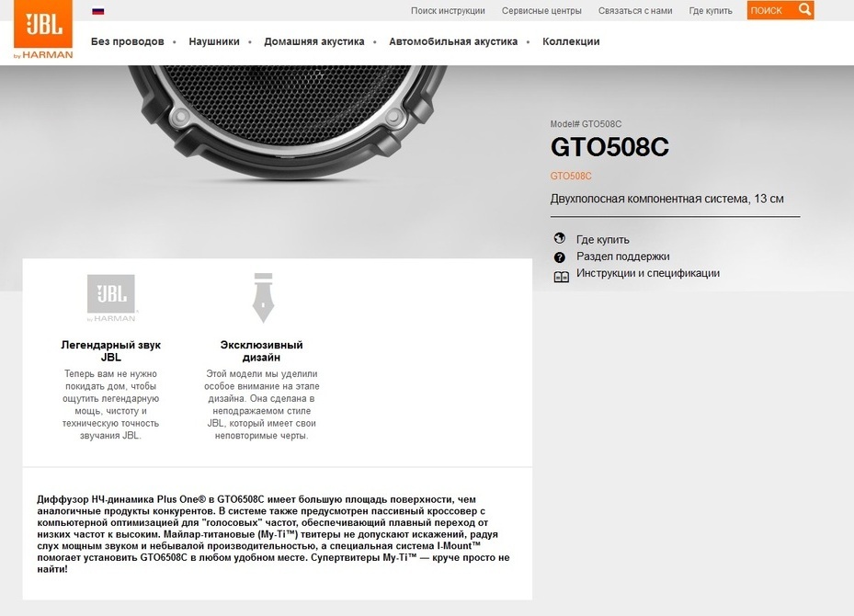Click the open book instructions icon
Screen dimensions: 854x616
click(x=561, y=276)
